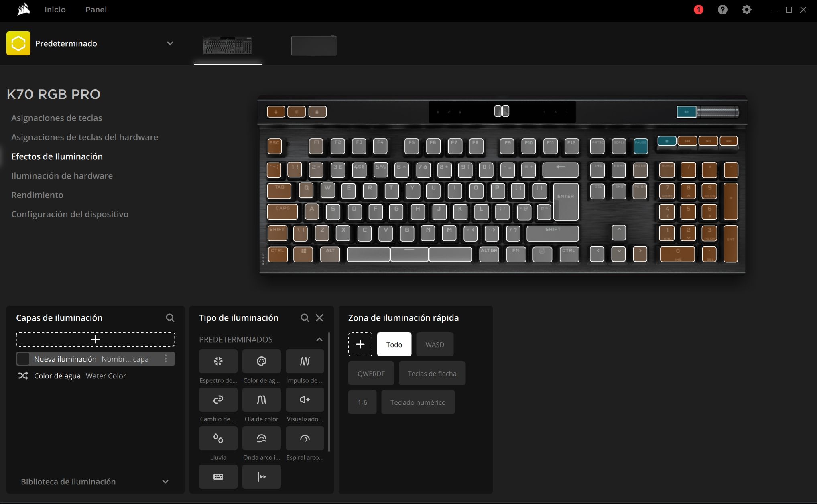Screen dimensions: 817x504
Task: Click the PAUSE key on keyboard
Action: pyautogui.click(x=640, y=146)
